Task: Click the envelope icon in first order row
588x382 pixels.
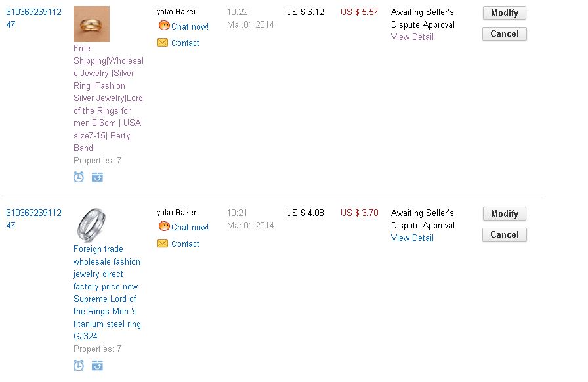Action: (x=162, y=43)
